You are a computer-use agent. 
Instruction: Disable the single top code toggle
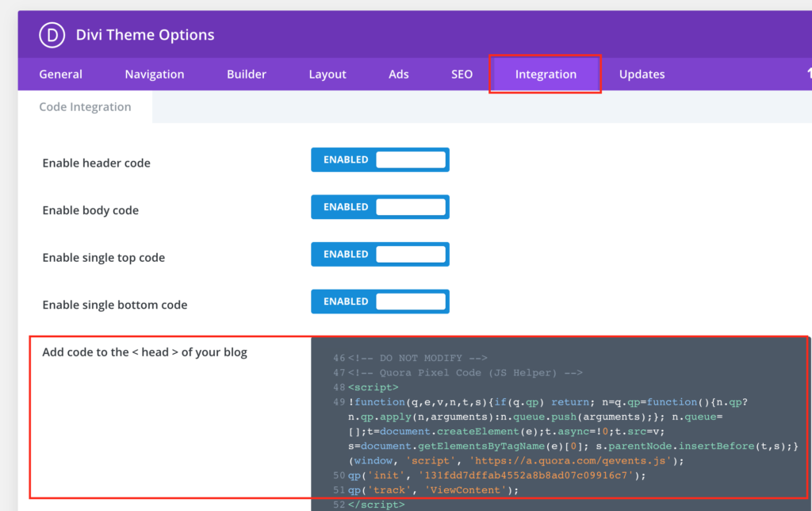(x=380, y=254)
